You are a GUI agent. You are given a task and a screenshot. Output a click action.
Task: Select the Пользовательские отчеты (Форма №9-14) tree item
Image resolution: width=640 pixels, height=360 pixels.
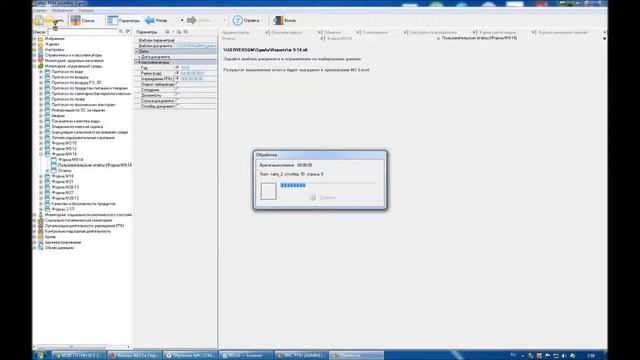[x=95, y=165]
